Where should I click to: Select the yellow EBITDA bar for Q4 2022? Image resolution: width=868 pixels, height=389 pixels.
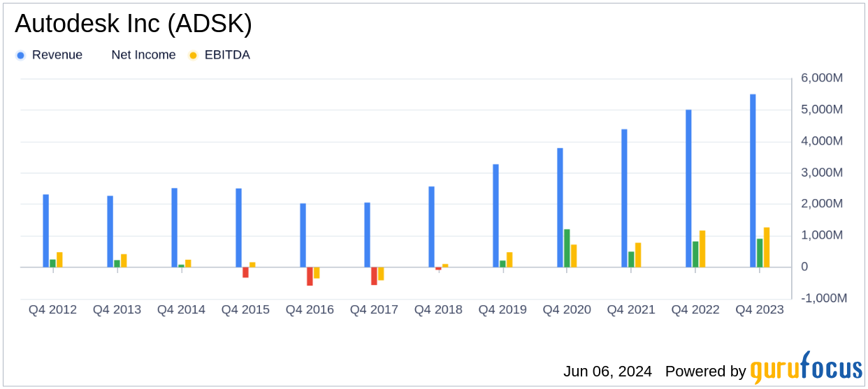pyautogui.click(x=702, y=249)
